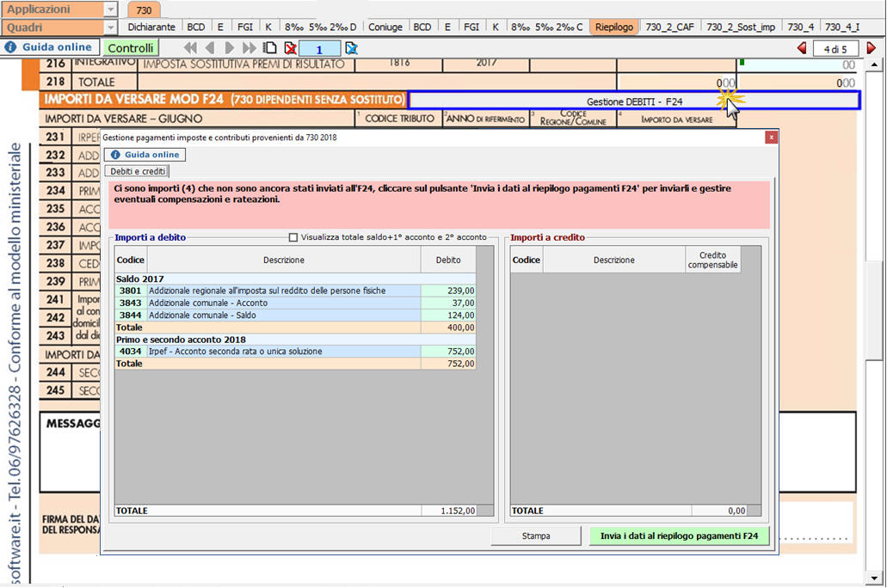Click the 'Saldo 2017' group row
887x588 pixels.
click(x=295, y=279)
